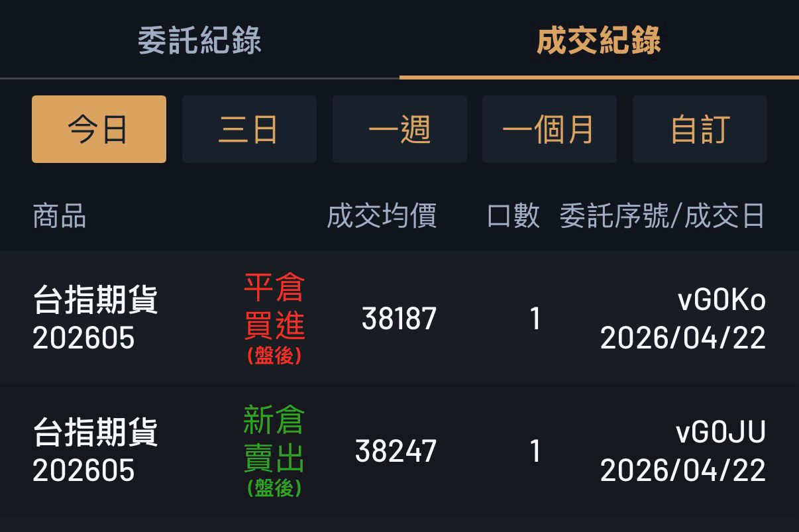799x532 pixels.
Task: Click the green 新倉賣出 label
Action: (x=274, y=439)
